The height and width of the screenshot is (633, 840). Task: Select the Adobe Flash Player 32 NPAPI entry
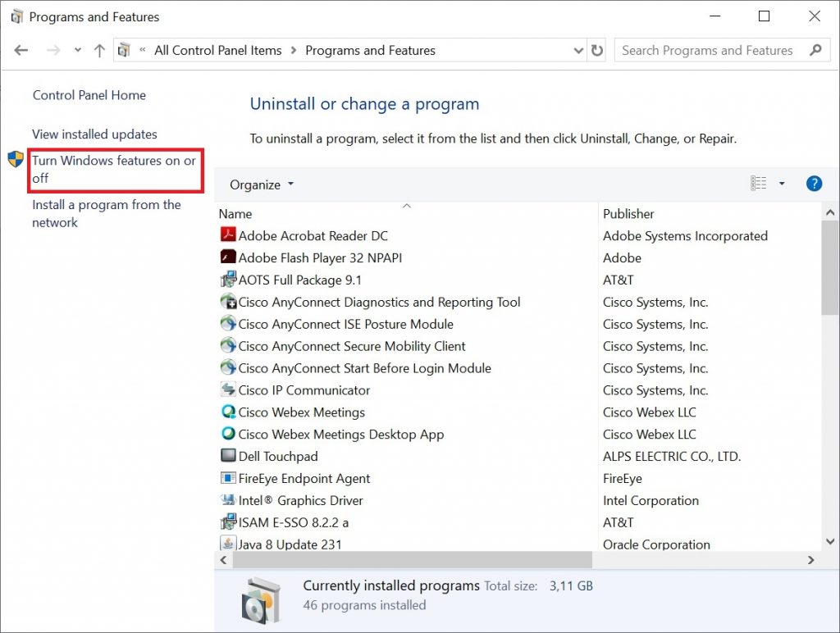coord(320,257)
